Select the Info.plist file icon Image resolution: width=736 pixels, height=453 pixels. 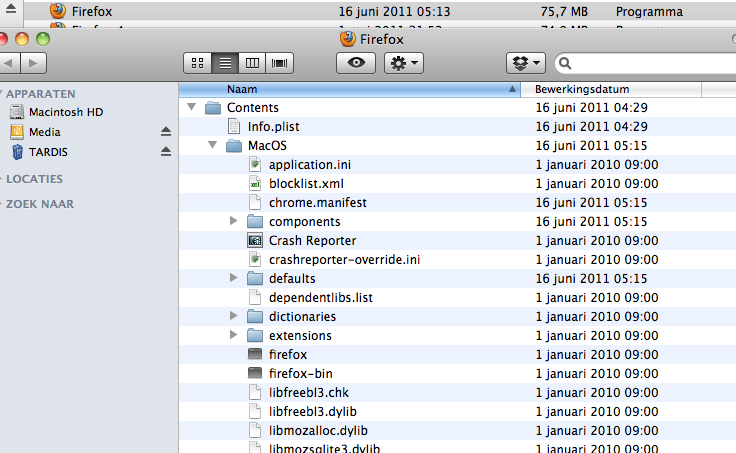234,126
